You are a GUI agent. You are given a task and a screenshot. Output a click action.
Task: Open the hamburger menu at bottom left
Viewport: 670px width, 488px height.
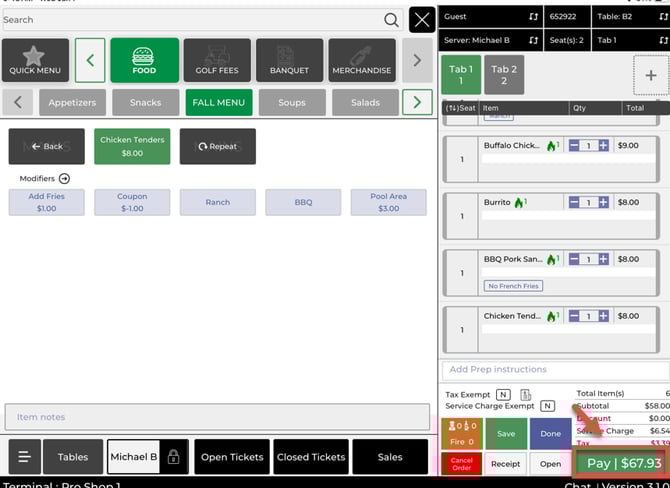point(25,457)
